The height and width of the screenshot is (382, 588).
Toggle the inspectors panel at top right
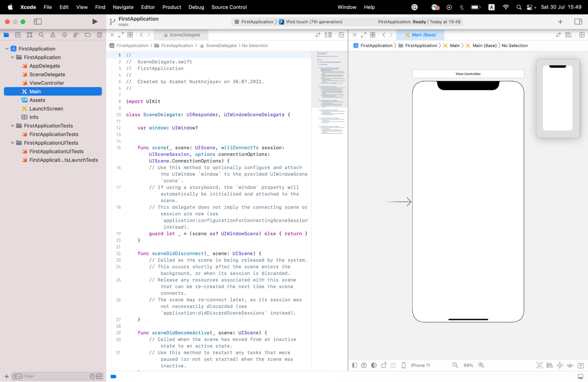click(x=578, y=21)
